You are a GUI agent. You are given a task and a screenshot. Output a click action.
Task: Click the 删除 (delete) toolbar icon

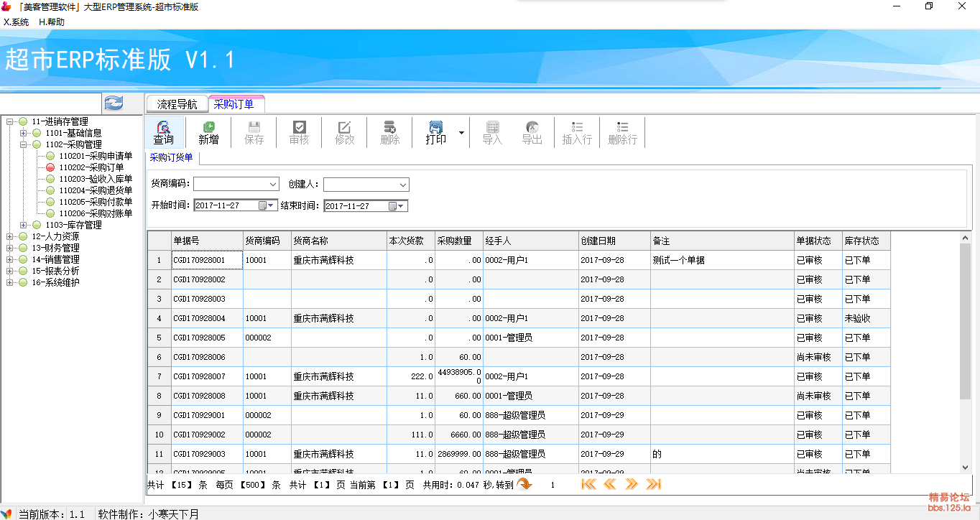click(390, 132)
